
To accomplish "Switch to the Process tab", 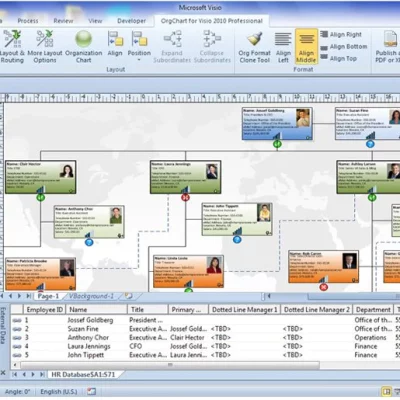I will (28, 21).
